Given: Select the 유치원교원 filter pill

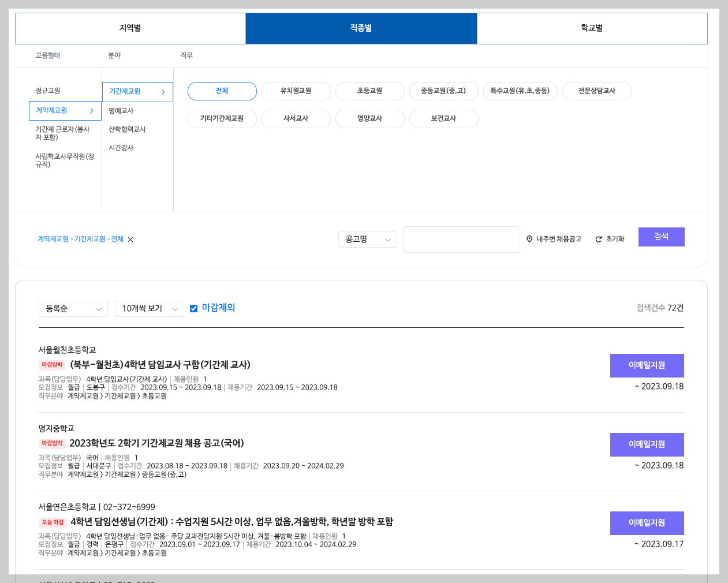Looking at the screenshot, I should 296,91.
